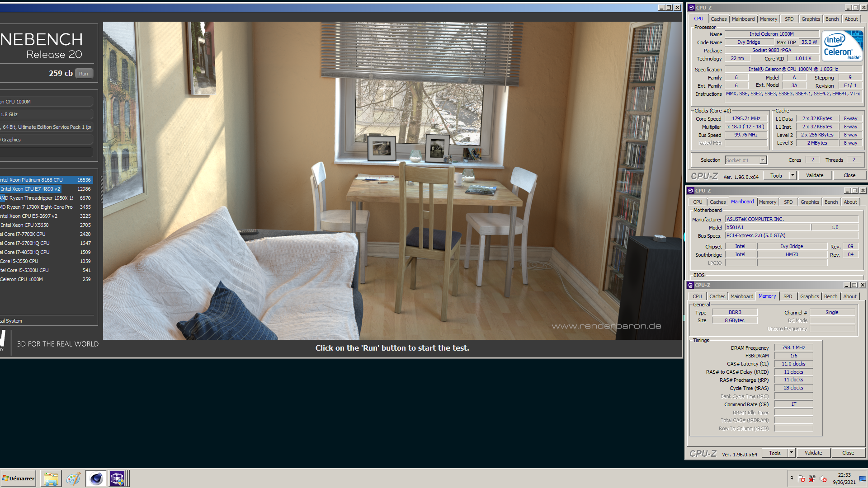Click Validate in the Memory CPU-Z window

pyautogui.click(x=813, y=453)
